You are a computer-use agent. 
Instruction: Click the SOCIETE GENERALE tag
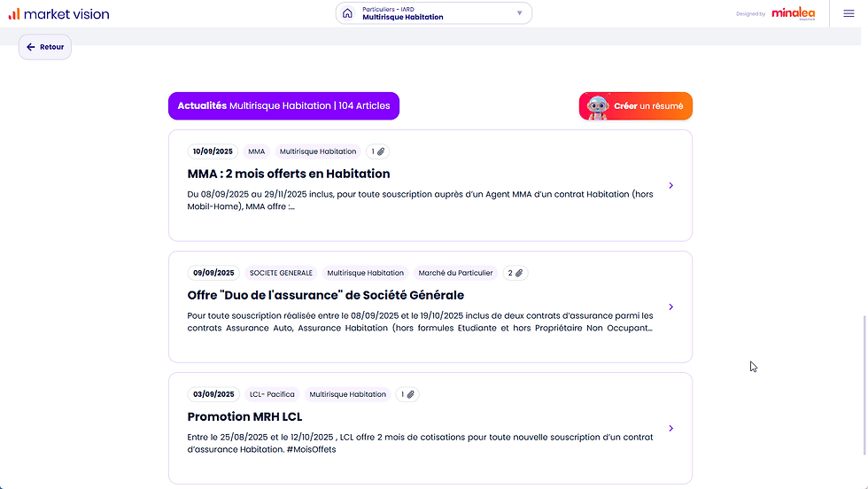pyautogui.click(x=281, y=273)
